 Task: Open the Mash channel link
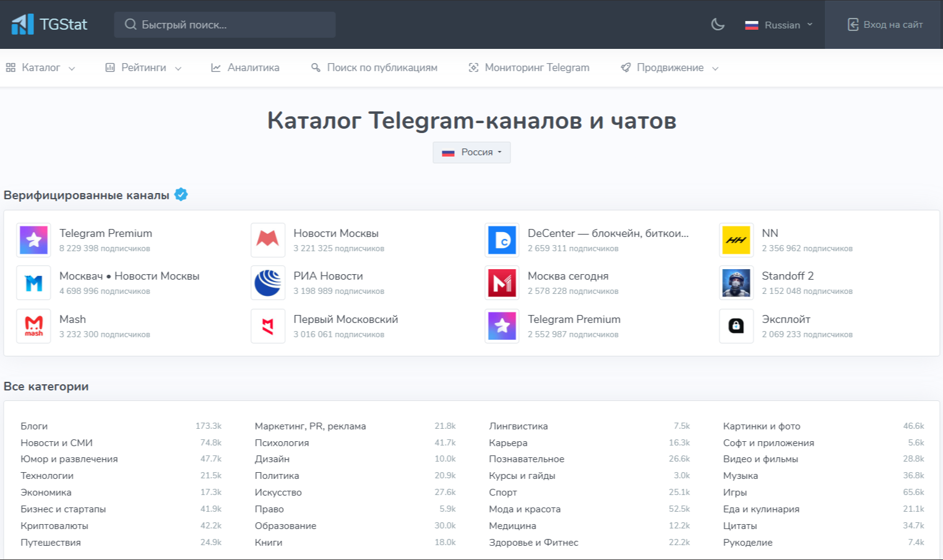coord(72,319)
